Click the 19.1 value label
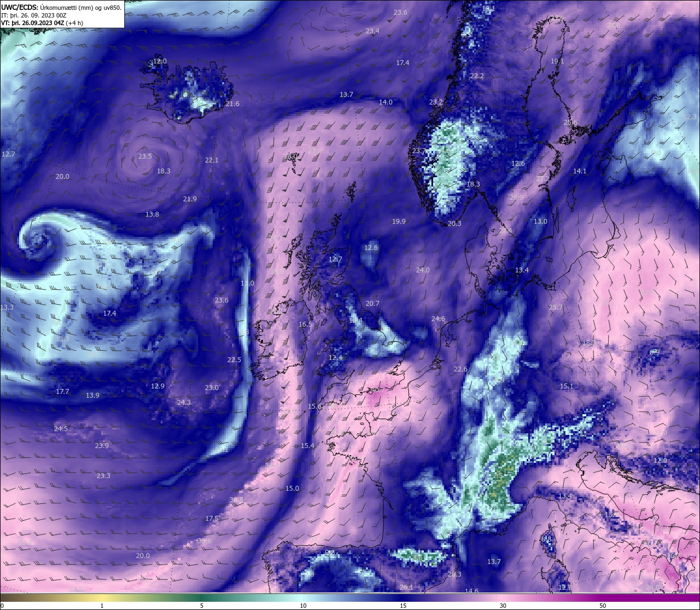Image resolution: width=700 pixels, height=610 pixels. (557, 61)
